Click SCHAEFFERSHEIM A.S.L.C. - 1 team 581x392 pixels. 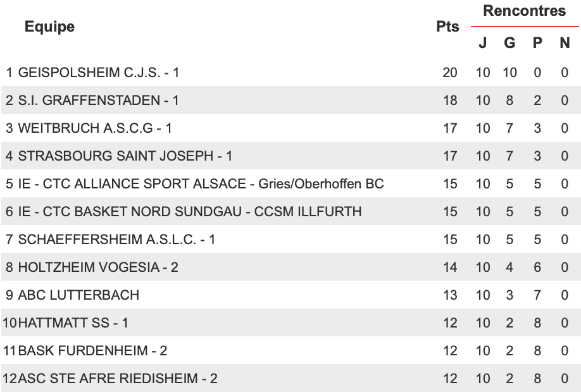point(290,239)
